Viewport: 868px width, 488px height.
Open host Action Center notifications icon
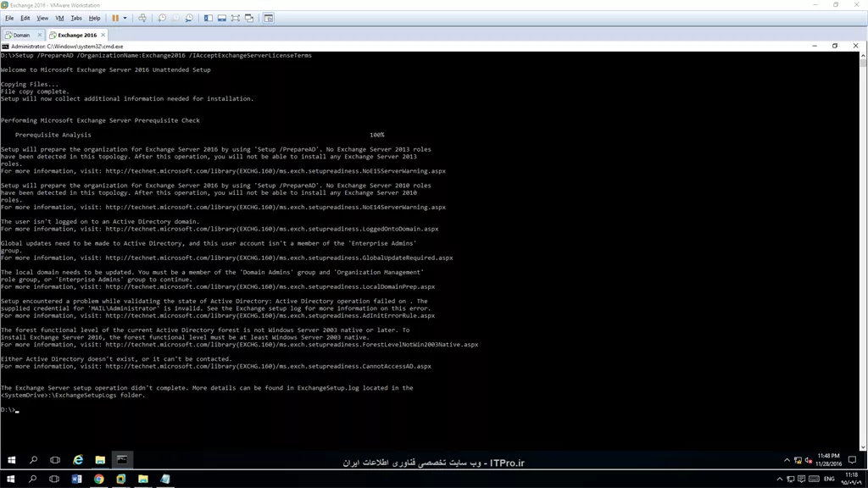point(802,480)
